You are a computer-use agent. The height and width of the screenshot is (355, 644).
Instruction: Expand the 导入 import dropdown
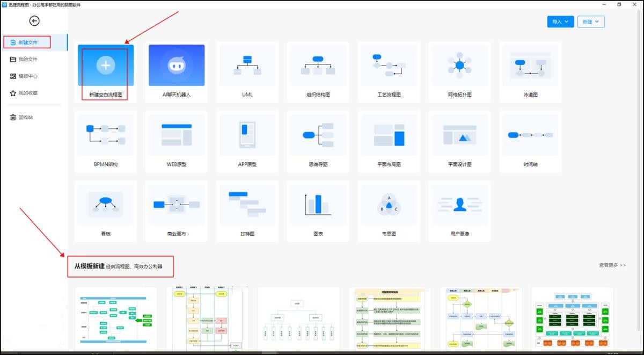[560, 21]
